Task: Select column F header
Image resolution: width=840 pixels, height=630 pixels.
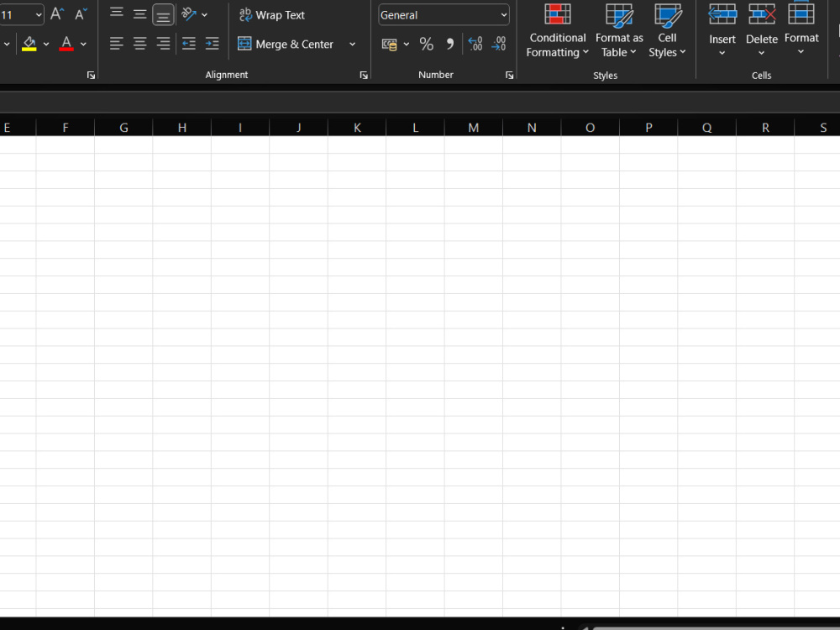Action: coord(66,128)
